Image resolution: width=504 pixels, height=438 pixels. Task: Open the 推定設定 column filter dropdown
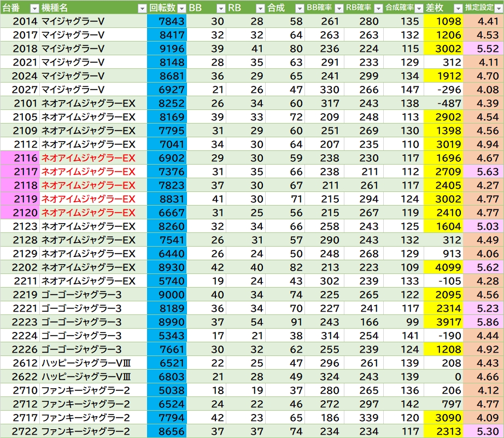(497, 8)
